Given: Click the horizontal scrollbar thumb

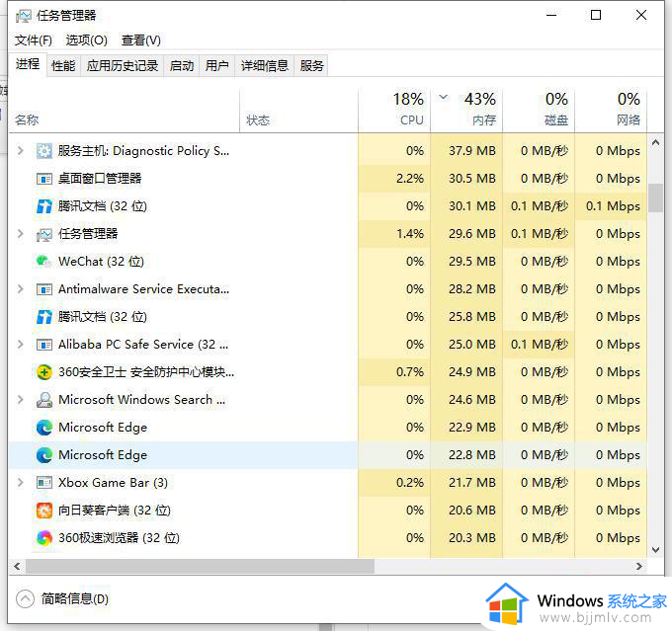Looking at the screenshot, I should [x=200, y=566].
